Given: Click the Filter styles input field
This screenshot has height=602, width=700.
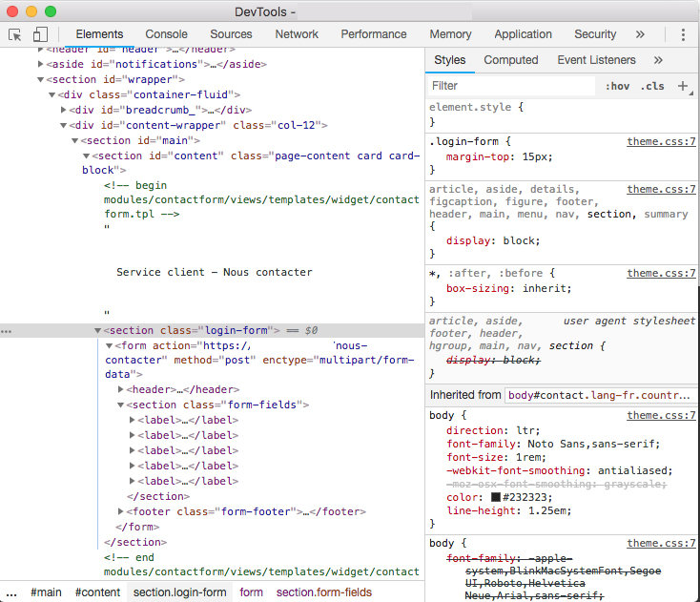Looking at the screenshot, I should click(x=510, y=86).
